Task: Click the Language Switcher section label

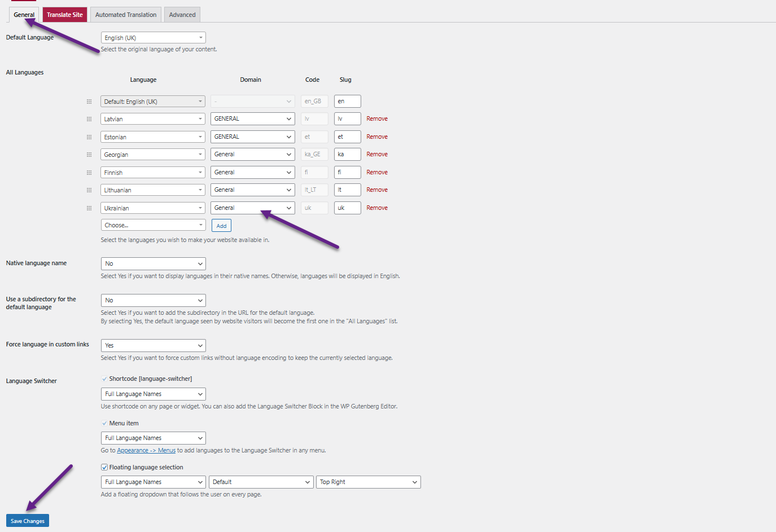Action: pyautogui.click(x=32, y=381)
